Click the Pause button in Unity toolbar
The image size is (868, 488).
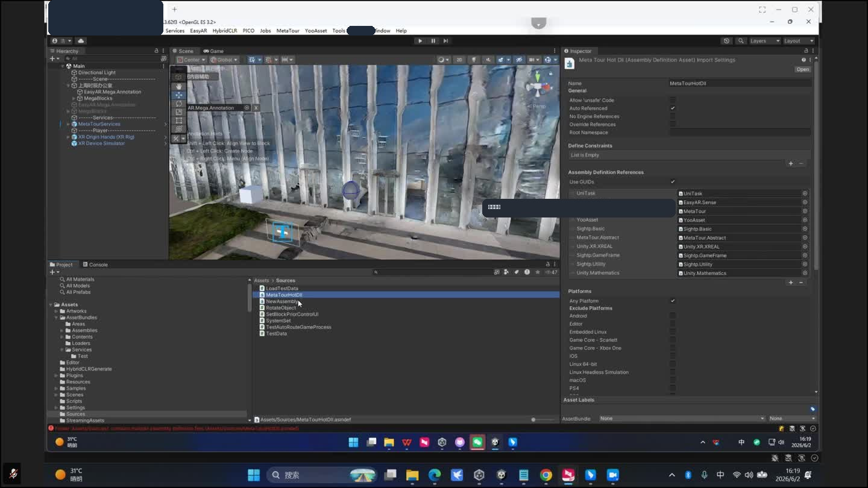[x=433, y=41]
